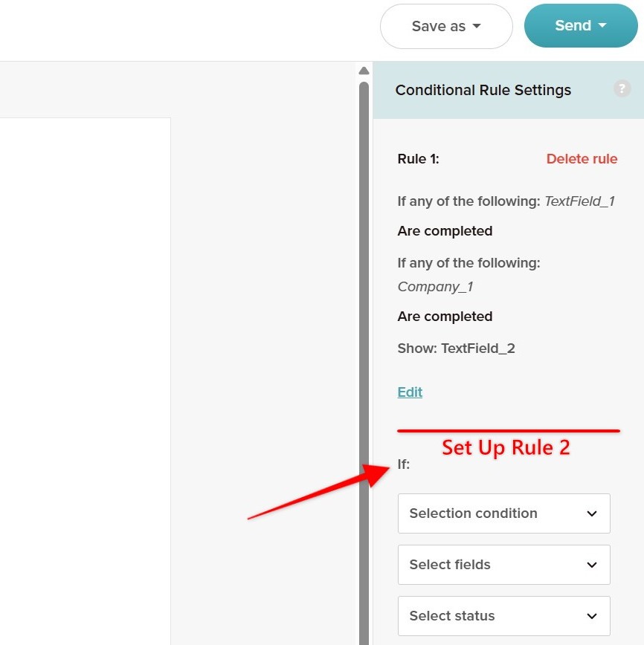
Task: Click the Edit link for Rule 1
Action: [x=410, y=392]
